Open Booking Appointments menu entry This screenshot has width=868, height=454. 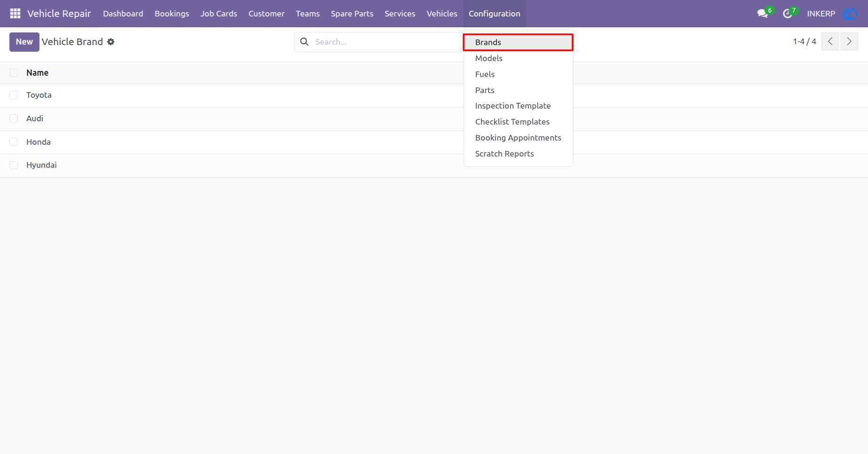click(x=518, y=138)
